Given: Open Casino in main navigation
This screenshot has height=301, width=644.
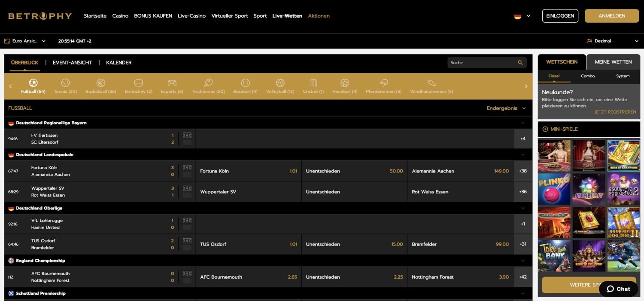Looking at the screenshot, I should tap(120, 16).
